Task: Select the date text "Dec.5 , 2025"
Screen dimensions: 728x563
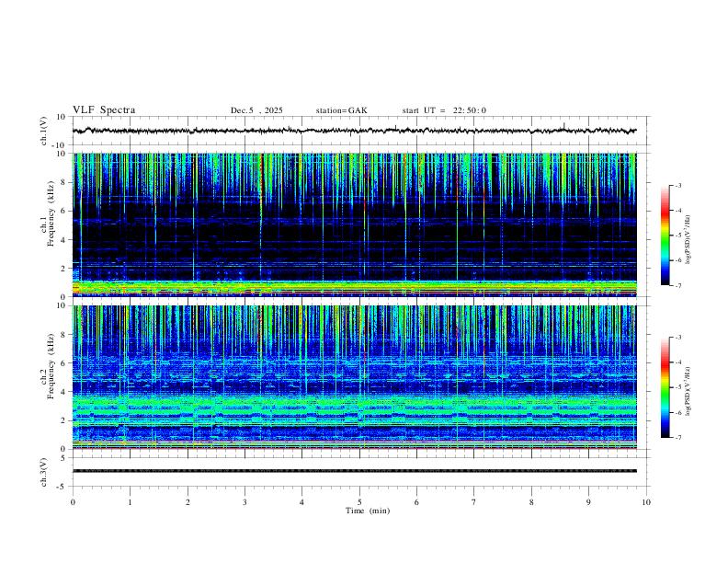Action: click(256, 110)
